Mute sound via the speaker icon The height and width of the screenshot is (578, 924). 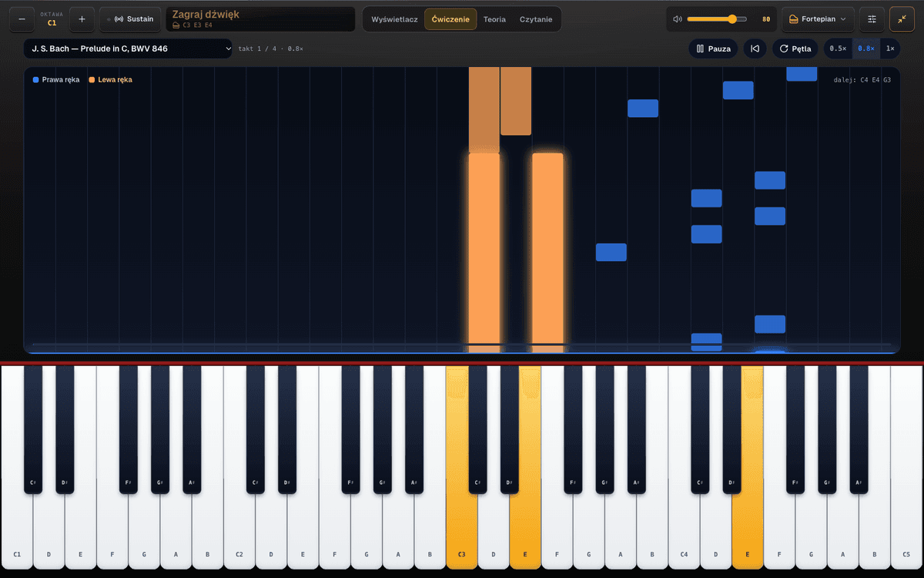pos(677,19)
